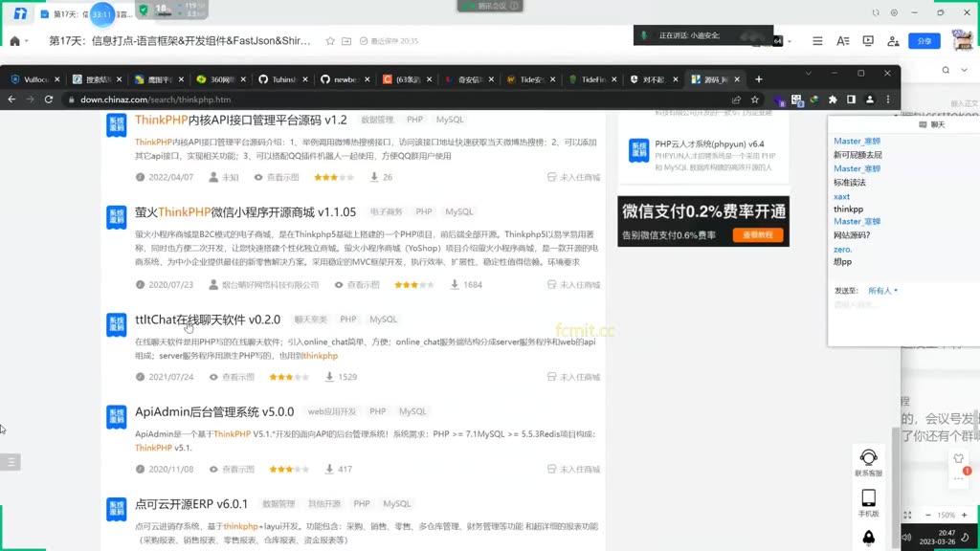Screen dimensions: 980x551
Task: Open the send-to '所有人' dropdown in chat
Action: [x=882, y=291]
